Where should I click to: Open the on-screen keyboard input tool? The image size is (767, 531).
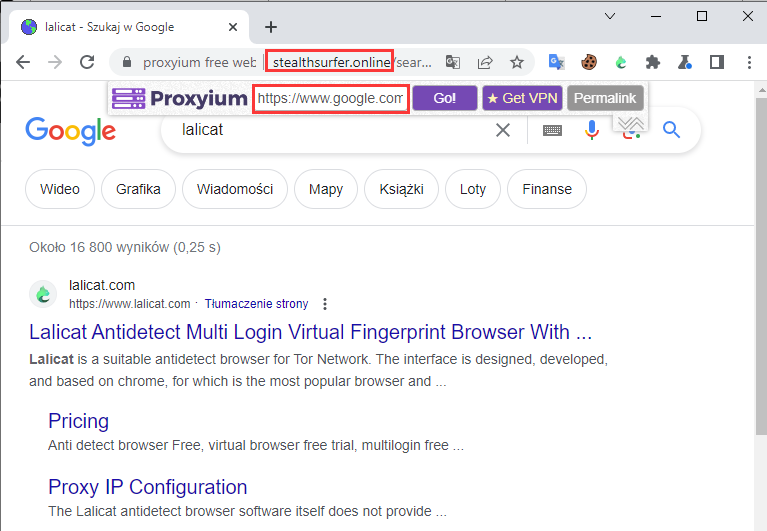point(552,130)
